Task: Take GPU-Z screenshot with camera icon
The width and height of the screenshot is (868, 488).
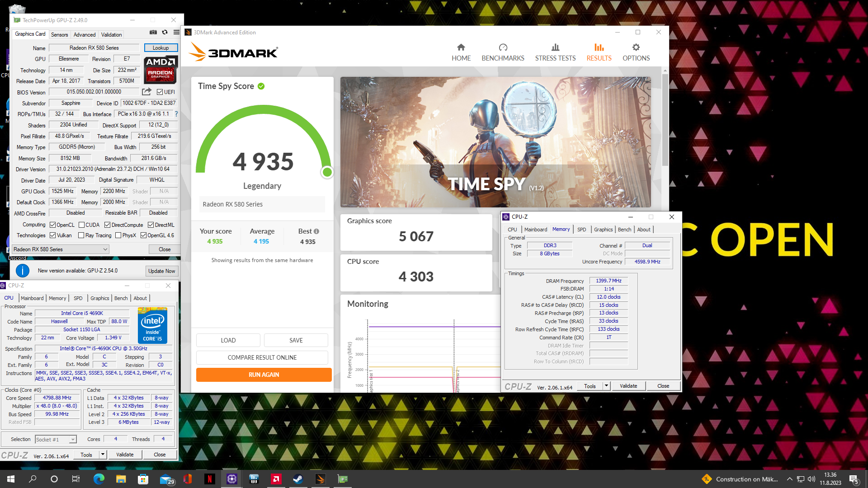Action: point(153,32)
